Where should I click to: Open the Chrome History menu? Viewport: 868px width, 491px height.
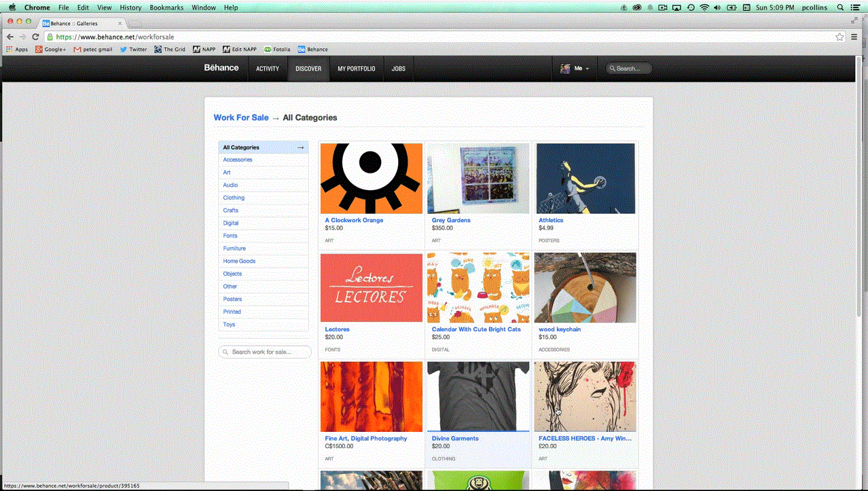[x=130, y=7]
